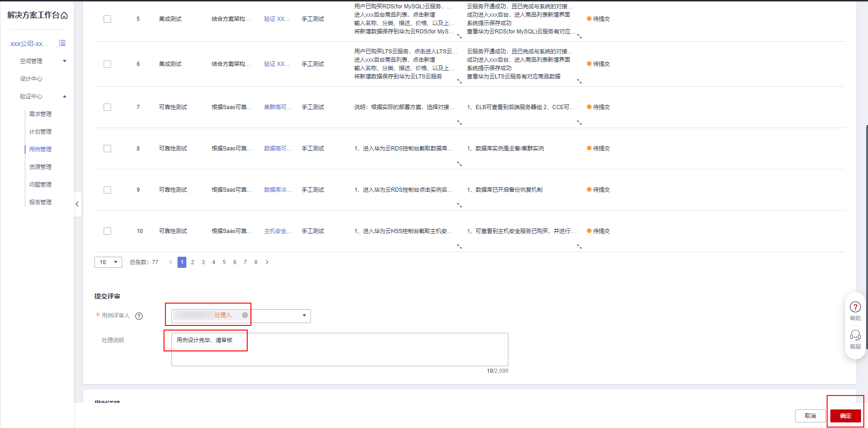Open the page size dropdown showing 10

point(108,262)
